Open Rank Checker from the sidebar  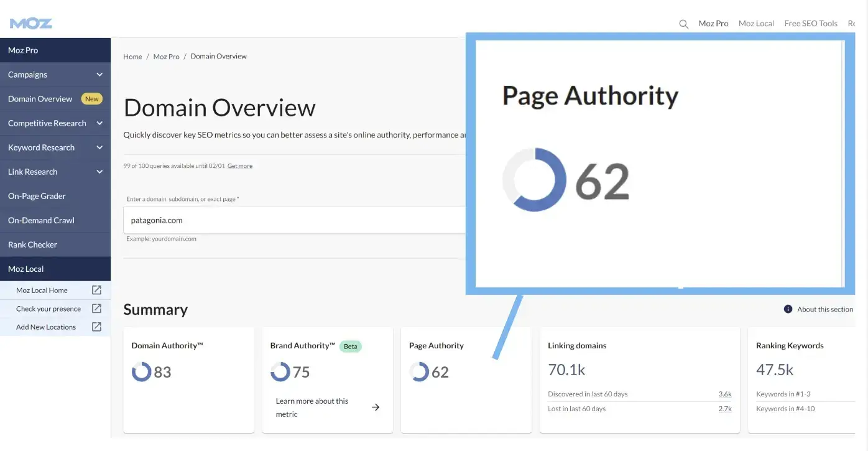point(32,244)
